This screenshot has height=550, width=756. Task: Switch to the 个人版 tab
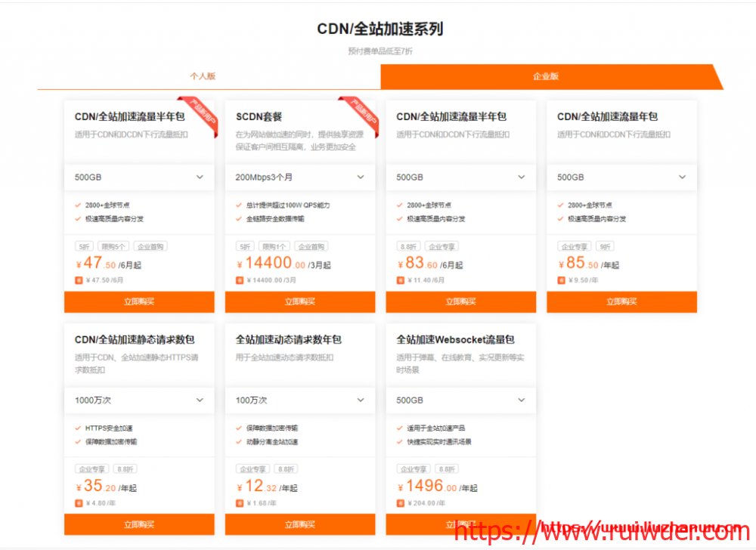pos(203,76)
